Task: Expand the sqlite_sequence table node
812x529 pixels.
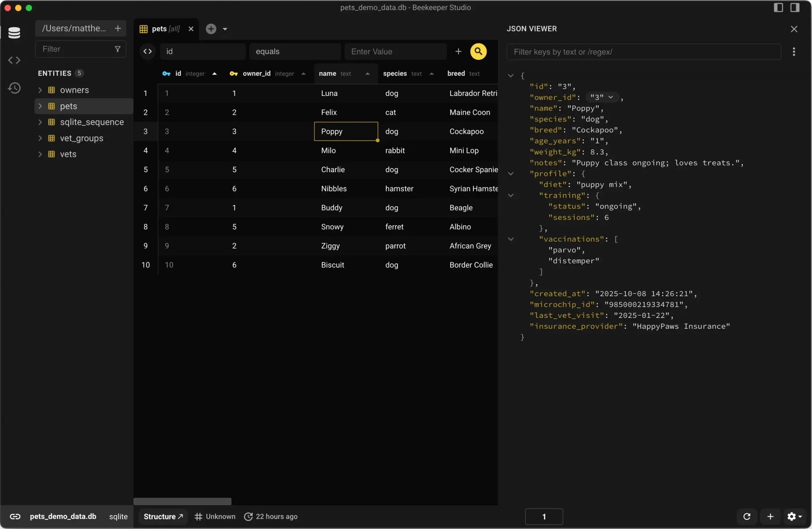Action: click(x=40, y=122)
